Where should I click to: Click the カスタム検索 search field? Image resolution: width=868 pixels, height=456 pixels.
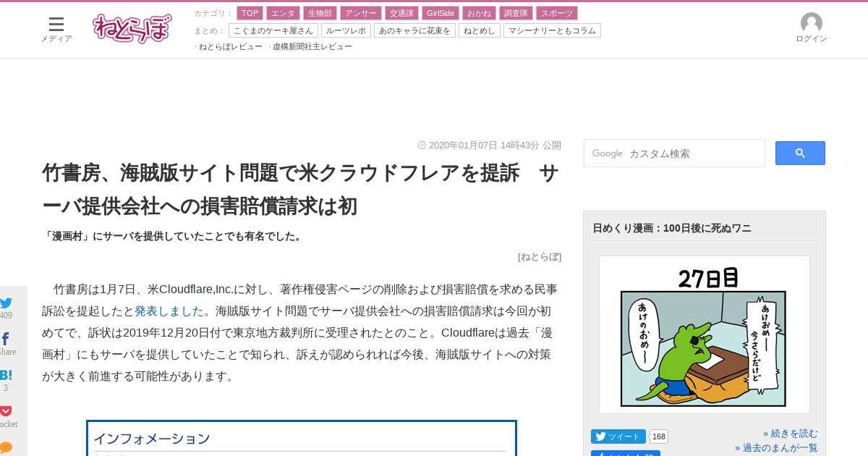674,153
